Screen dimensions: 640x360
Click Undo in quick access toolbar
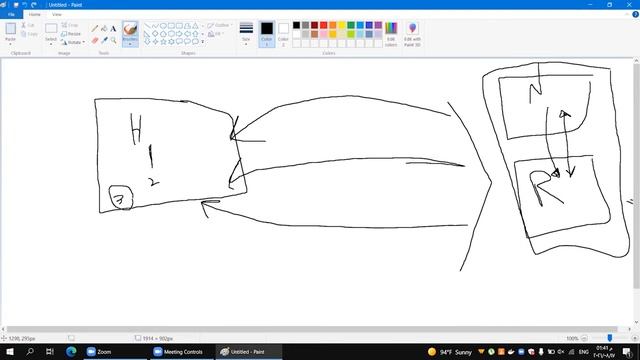pyautogui.click(x=24, y=5)
